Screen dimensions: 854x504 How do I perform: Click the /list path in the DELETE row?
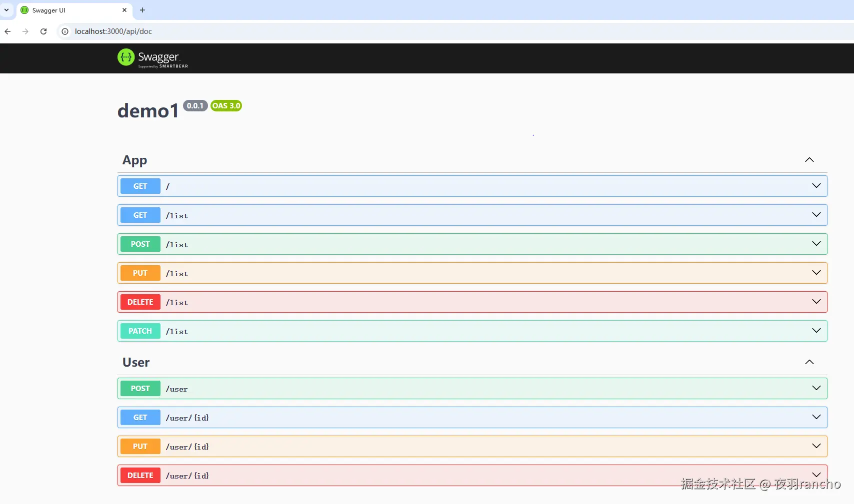(177, 303)
